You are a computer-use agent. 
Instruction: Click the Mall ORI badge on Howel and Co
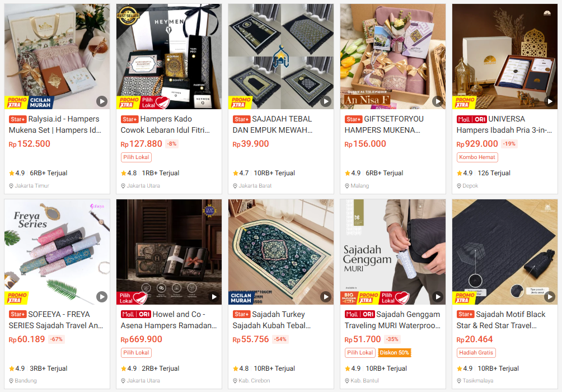tap(136, 315)
